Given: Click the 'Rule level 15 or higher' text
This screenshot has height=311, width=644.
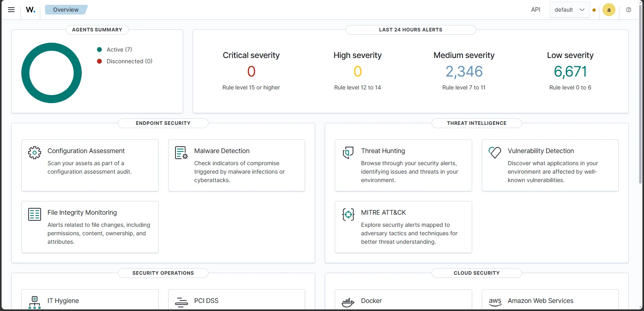Looking at the screenshot, I should point(251,87).
